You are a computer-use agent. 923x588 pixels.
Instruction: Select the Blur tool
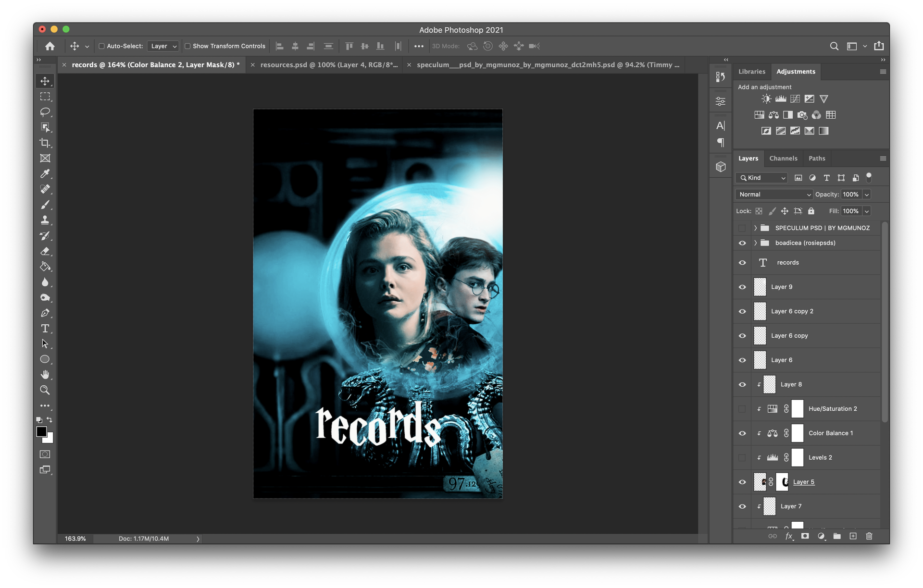pos(45,282)
